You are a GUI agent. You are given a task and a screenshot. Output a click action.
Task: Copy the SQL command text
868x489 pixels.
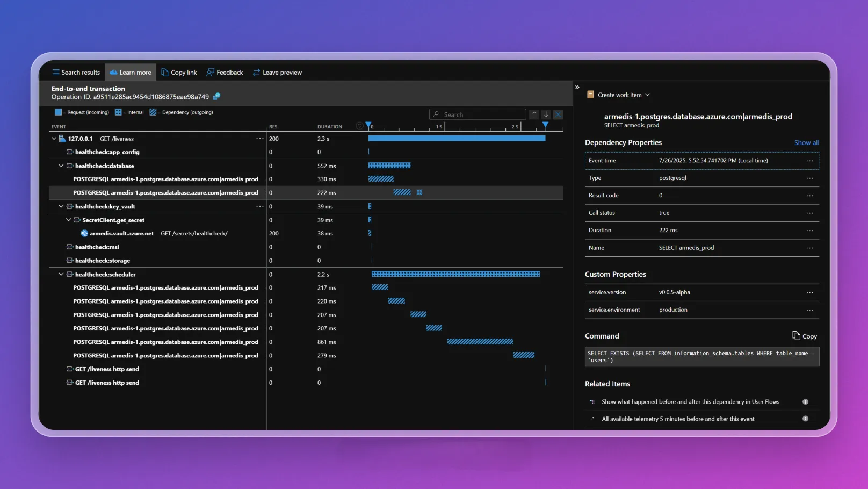click(804, 336)
